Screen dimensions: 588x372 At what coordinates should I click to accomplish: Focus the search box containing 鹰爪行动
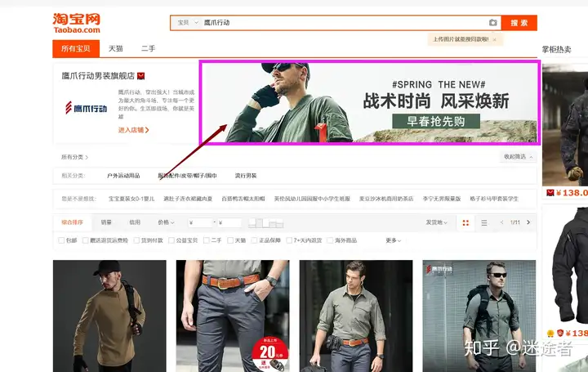click(343, 23)
